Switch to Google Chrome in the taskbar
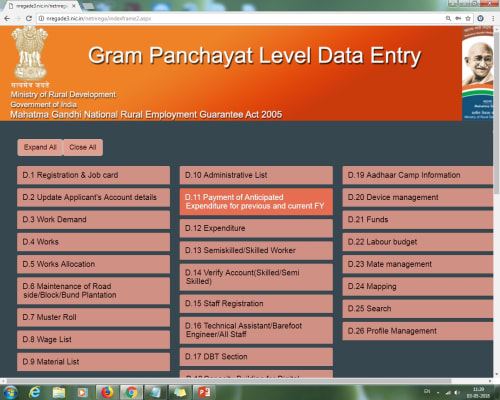 [x=131, y=392]
